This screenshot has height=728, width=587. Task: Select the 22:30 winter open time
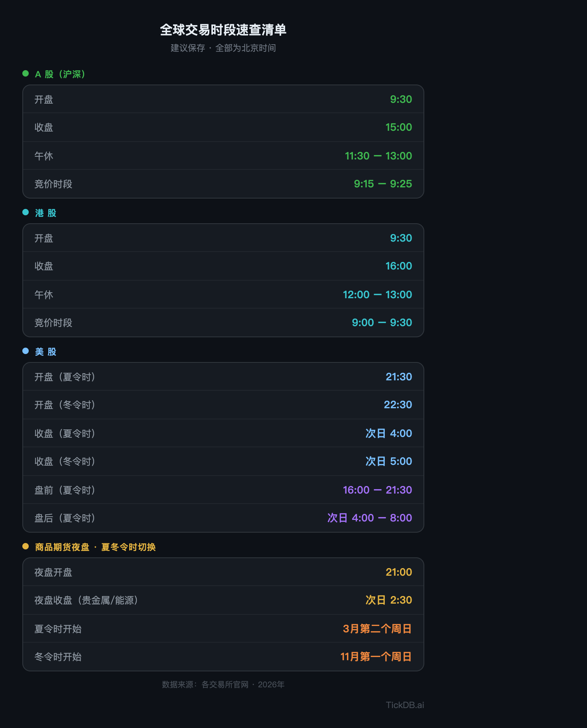(398, 405)
